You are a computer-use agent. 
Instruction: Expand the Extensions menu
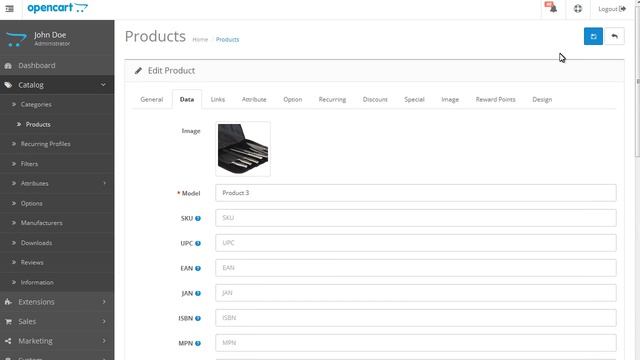click(x=57, y=302)
